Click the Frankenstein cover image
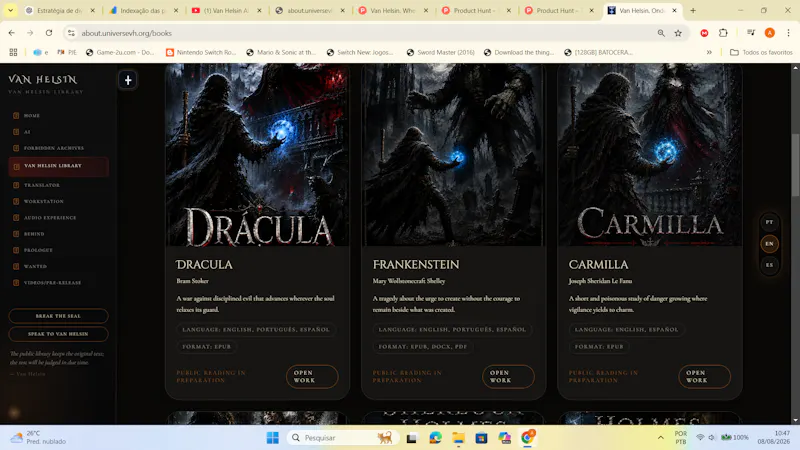 454,155
